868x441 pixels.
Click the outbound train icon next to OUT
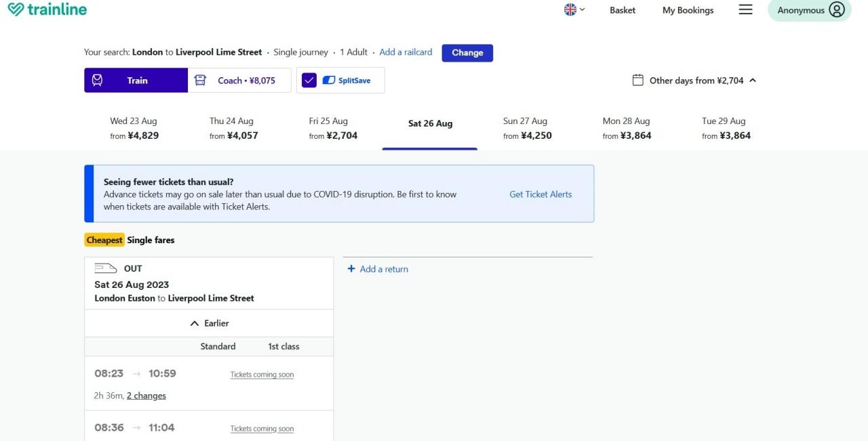pyautogui.click(x=106, y=268)
